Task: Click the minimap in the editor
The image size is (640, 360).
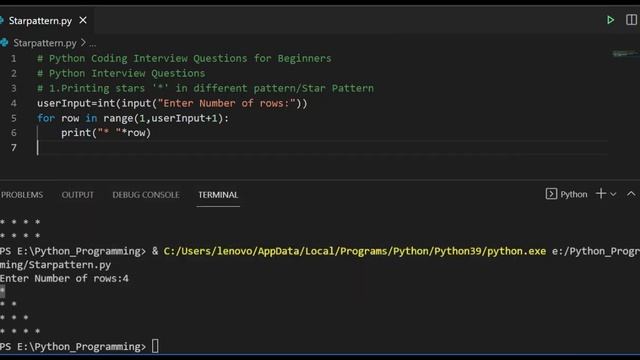Action: pos(625,53)
